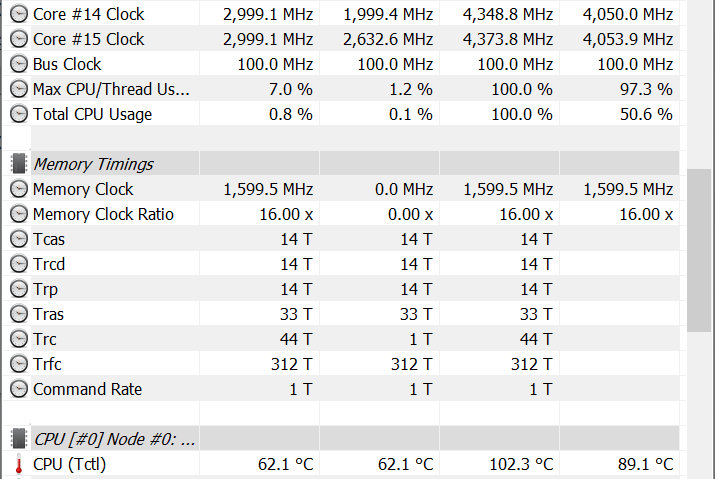Select the Total CPU Usage sensor icon

[x=19, y=114]
